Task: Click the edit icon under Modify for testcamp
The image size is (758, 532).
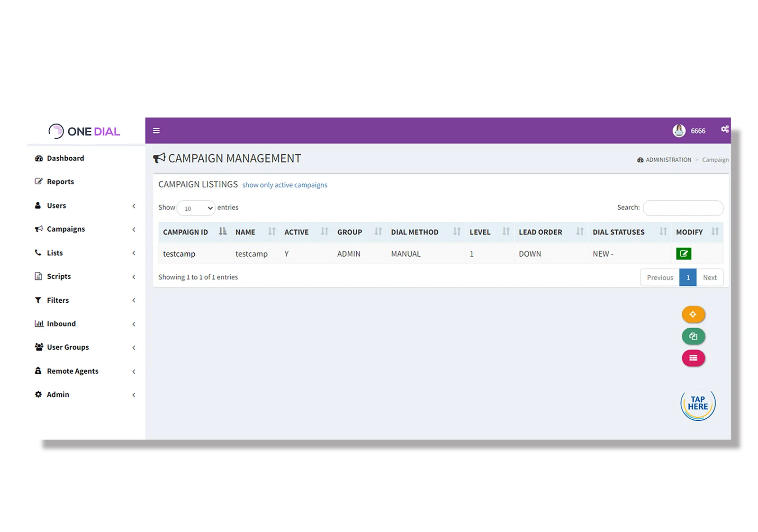Action: (684, 253)
